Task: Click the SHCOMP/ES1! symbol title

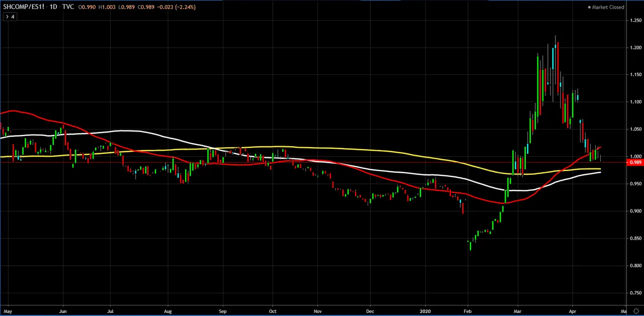Action: 24,7
